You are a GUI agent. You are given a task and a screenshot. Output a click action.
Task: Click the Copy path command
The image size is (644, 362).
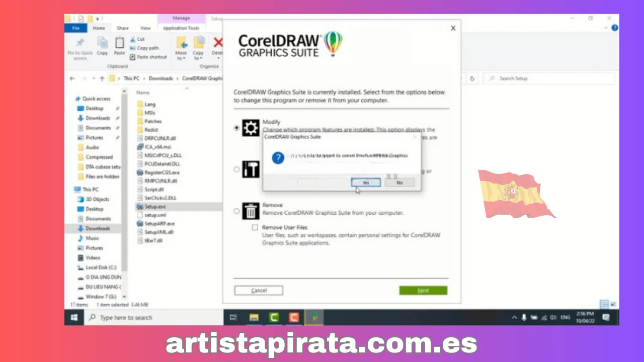(x=144, y=48)
